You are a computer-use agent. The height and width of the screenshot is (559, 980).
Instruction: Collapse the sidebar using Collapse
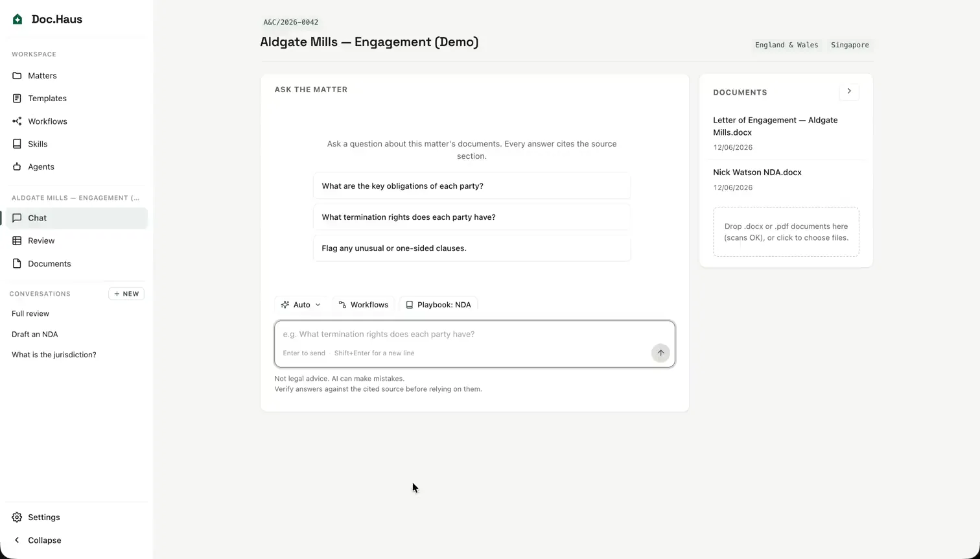(x=76, y=540)
